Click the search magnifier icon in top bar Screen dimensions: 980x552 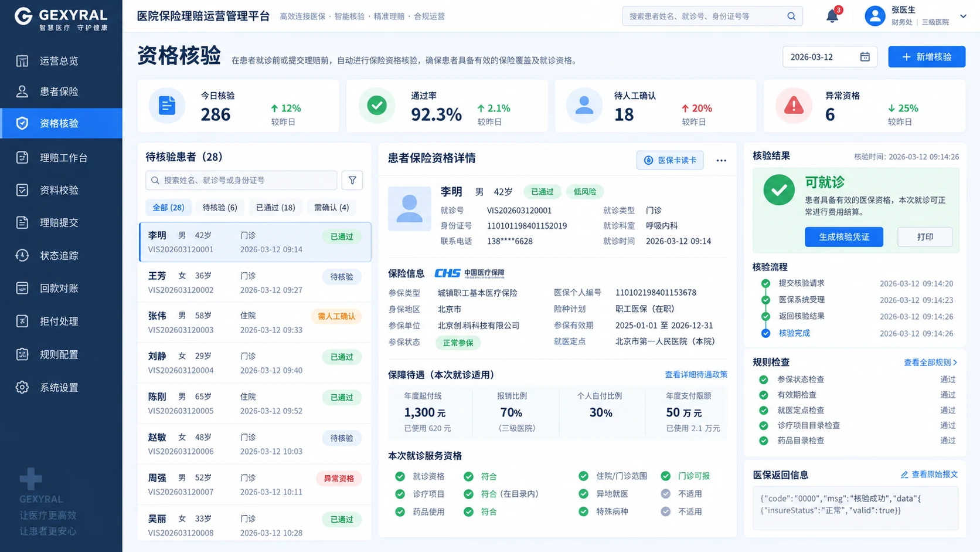tap(791, 16)
